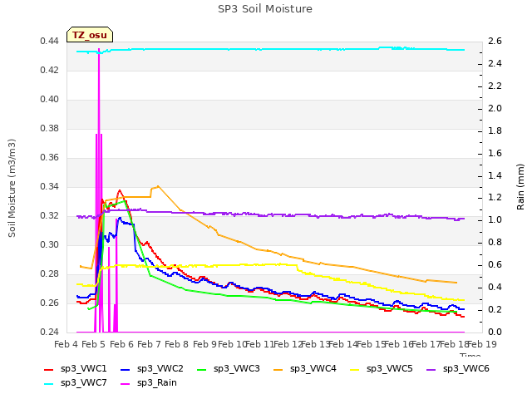
Task: Click the sp3_VWC6 legend label
Action: click(465, 369)
